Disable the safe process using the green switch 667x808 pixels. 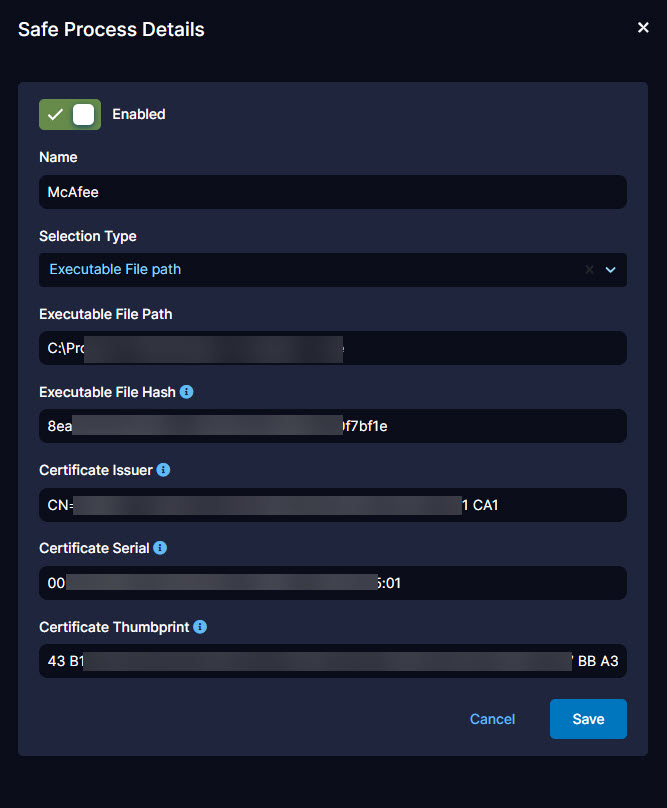69,114
